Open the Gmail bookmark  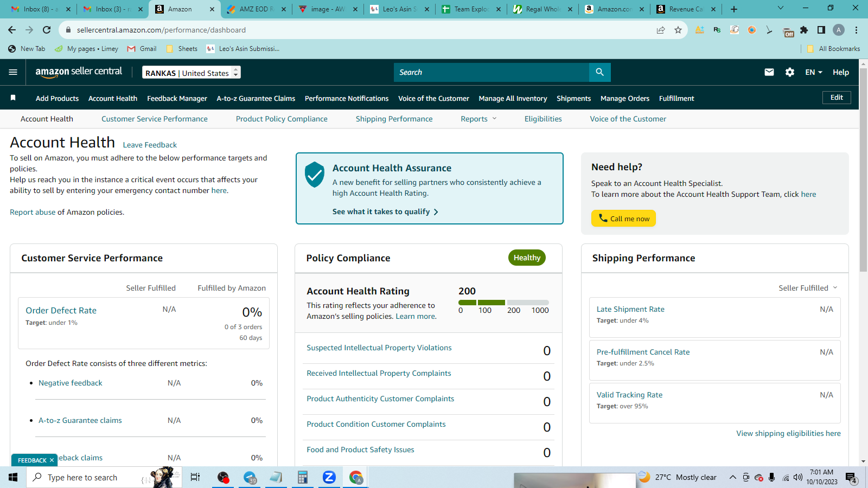142,49
